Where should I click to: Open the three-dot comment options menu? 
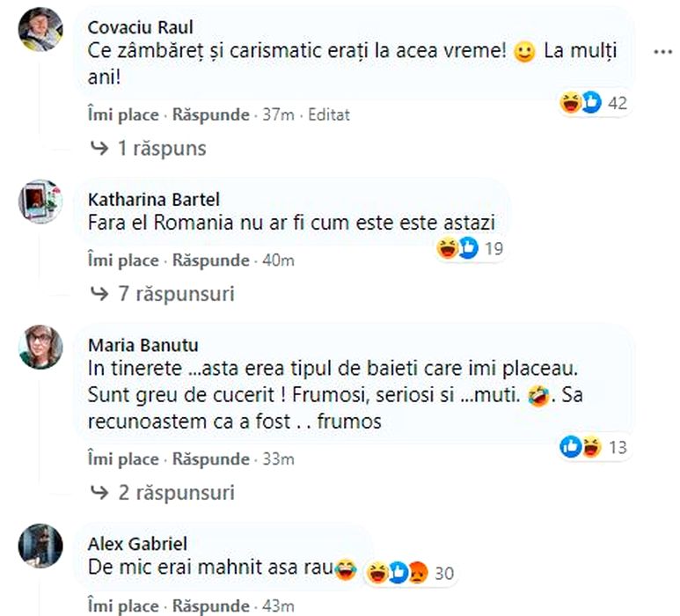tap(662, 52)
